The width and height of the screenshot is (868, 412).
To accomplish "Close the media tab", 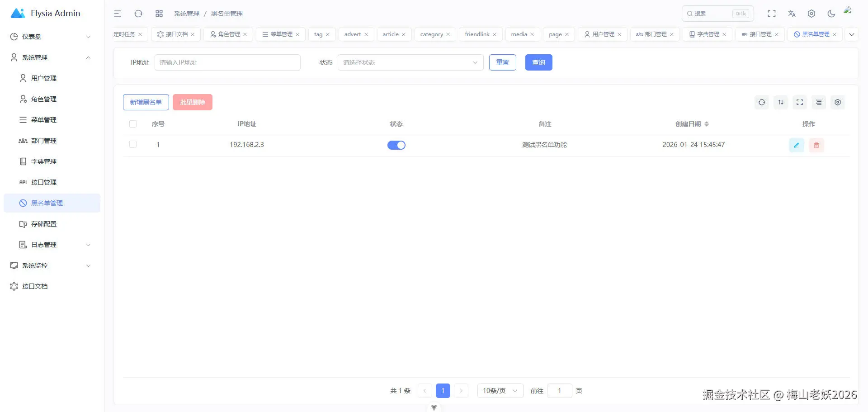I will [532, 34].
